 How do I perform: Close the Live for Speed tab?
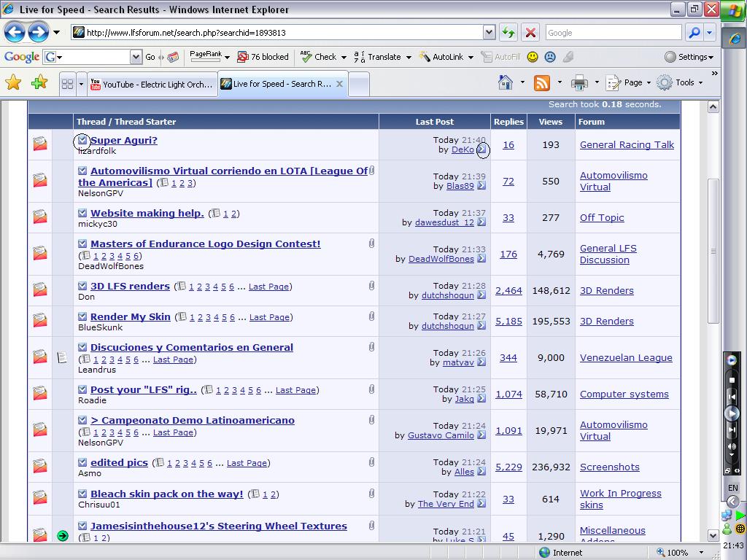click(x=339, y=84)
